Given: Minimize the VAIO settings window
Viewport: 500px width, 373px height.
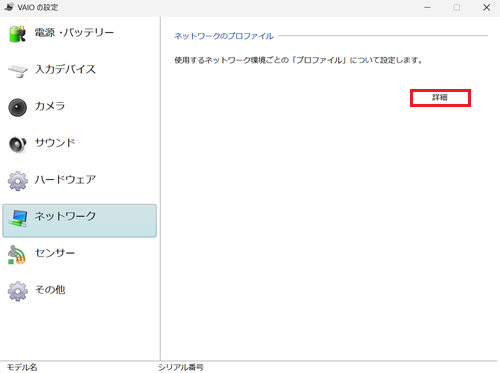Looking at the screenshot, I should [427, 7].
